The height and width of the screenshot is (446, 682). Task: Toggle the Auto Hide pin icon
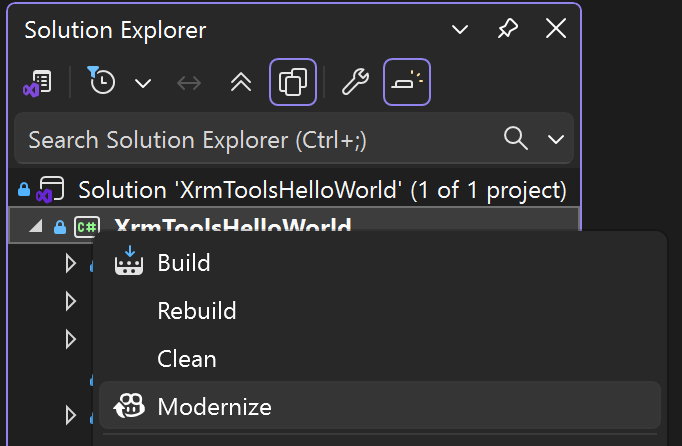pyautogui.click(x=508, y=29)
